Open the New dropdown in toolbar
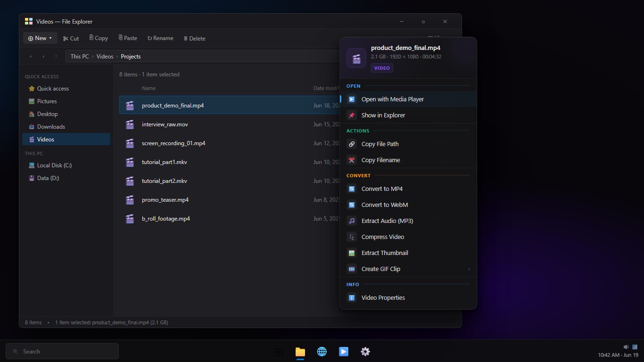Screen dimensions: 644x362 point(40,38)
